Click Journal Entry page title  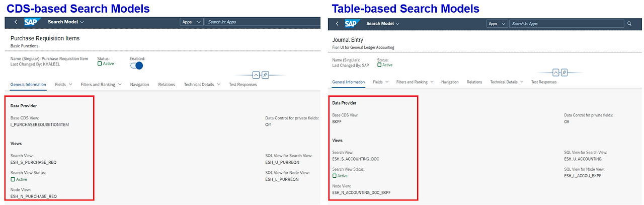pyautogui.click(x=348, y=40)
